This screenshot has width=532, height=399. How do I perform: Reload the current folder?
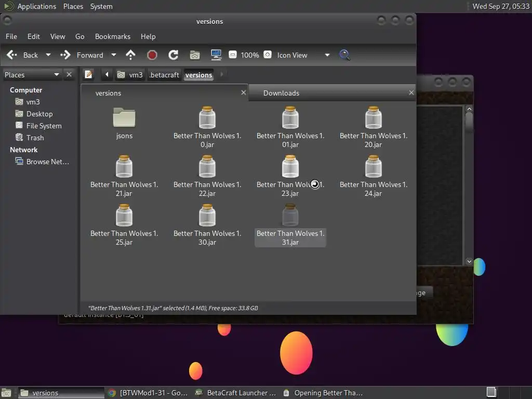tap(174, 55)
